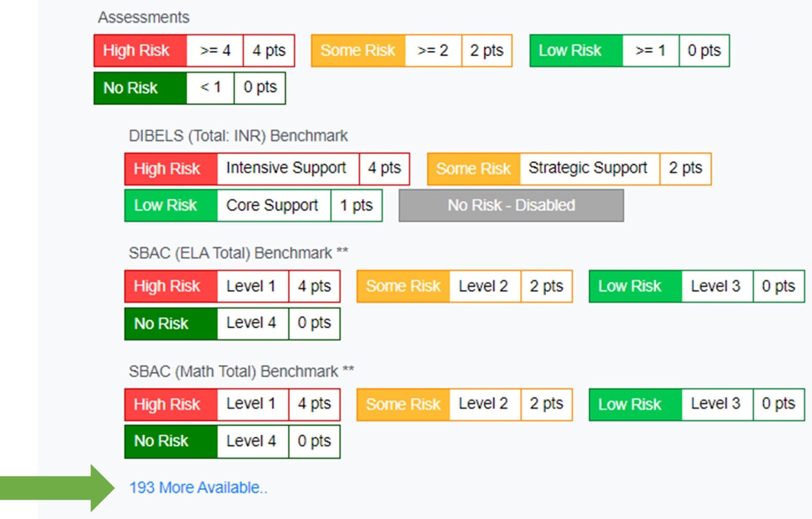This screenshot has width=812, height=519.
Task: Click the Some Risk label under SBAC Math
Action: (403, 404)
